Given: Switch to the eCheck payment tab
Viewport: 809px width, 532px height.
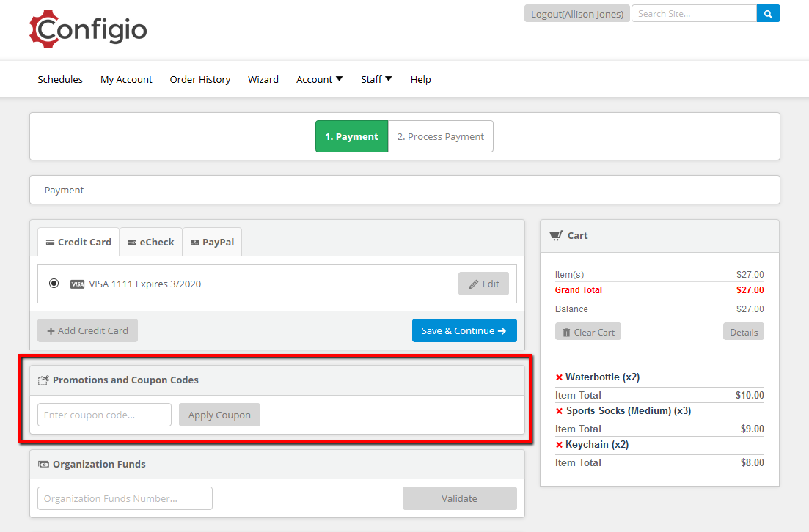Looking at the screenshot, I should point(150,243).
